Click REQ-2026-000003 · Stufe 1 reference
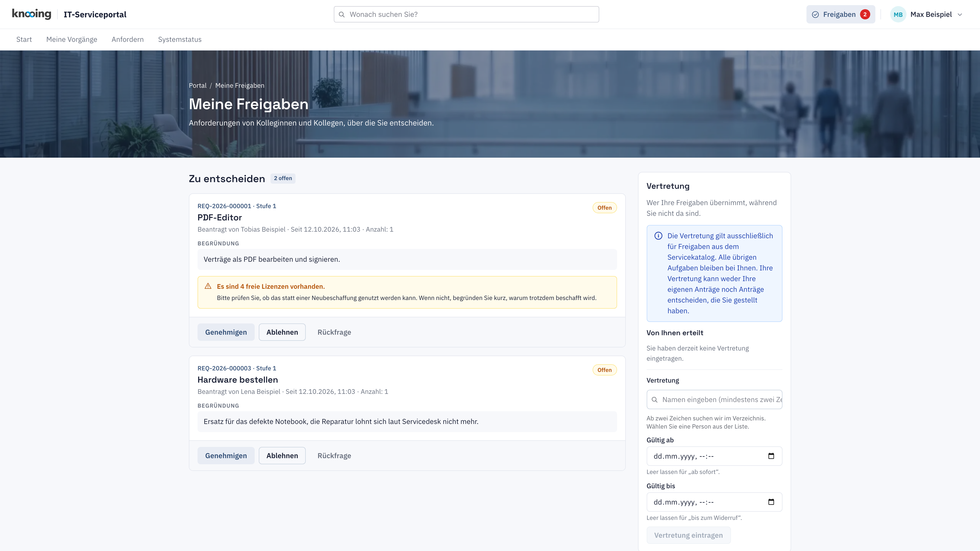 [237, 368]
